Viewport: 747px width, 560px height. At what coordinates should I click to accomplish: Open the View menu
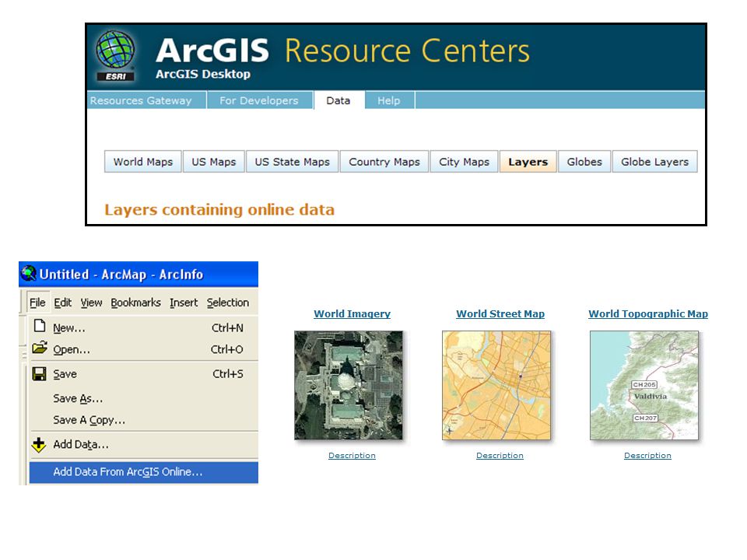92,303
